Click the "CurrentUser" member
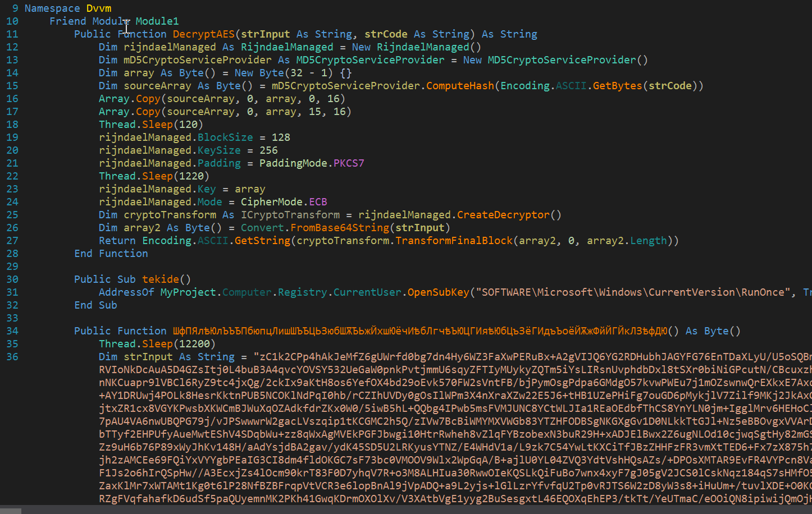 coord(367,292)
